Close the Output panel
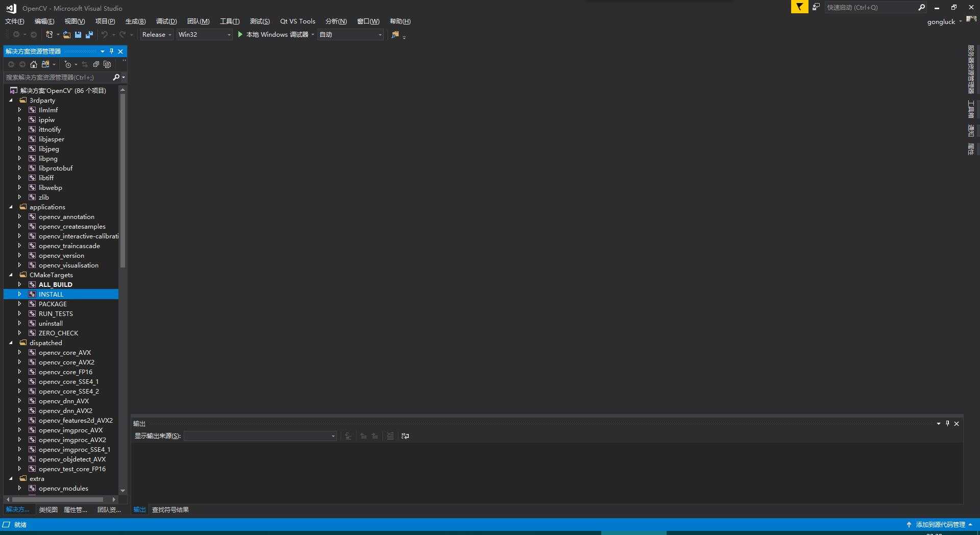 click(957, 424)
